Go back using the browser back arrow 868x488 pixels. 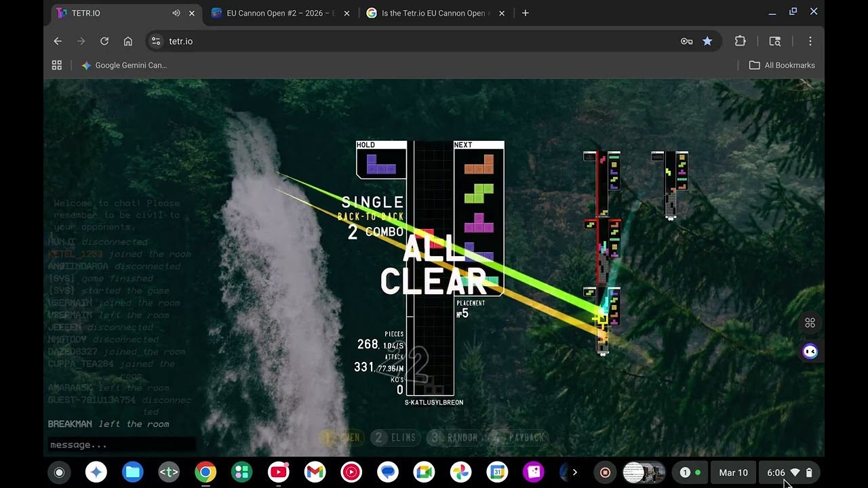click(x=58, y=41)
